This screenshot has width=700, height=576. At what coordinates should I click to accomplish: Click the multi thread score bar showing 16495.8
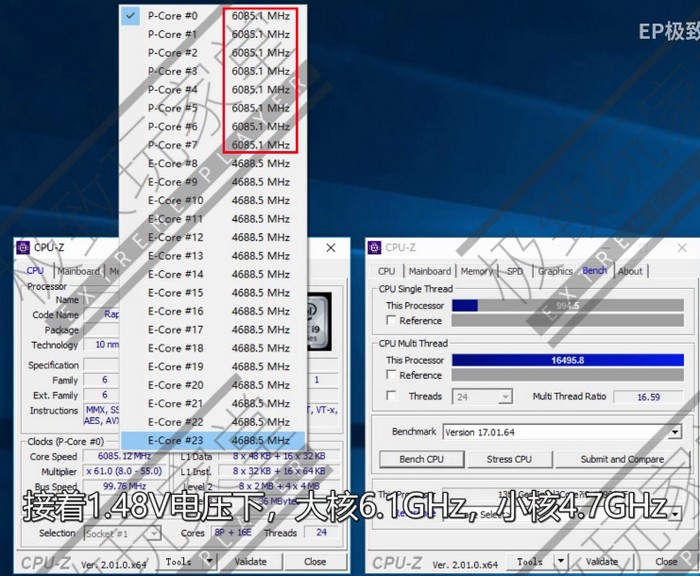tap(568, 360)
